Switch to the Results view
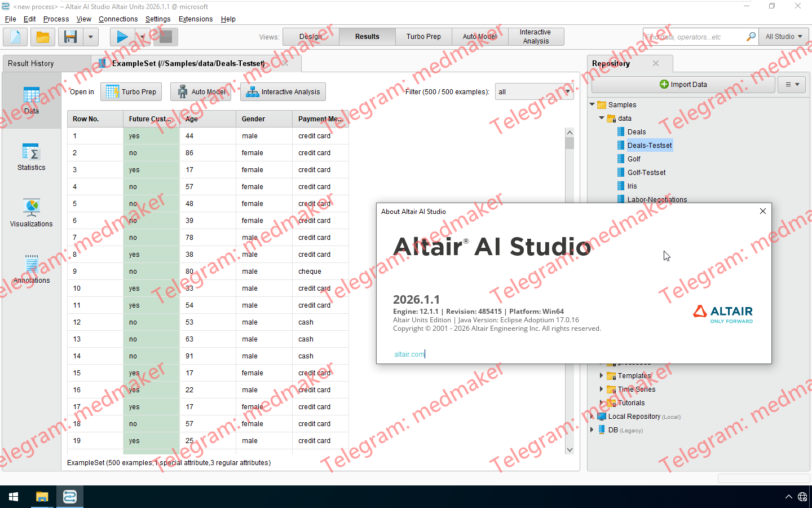812x508 pixels. [x=367, y=37]
